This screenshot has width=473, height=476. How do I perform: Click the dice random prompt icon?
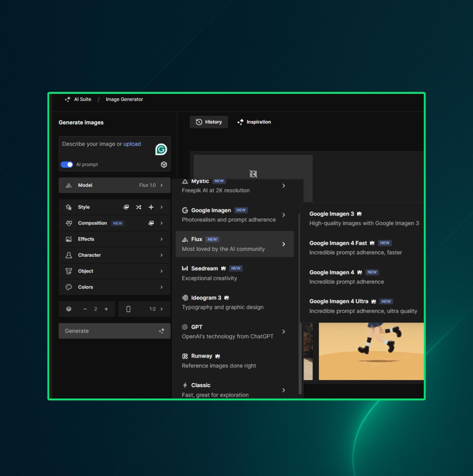coord(164,164)
